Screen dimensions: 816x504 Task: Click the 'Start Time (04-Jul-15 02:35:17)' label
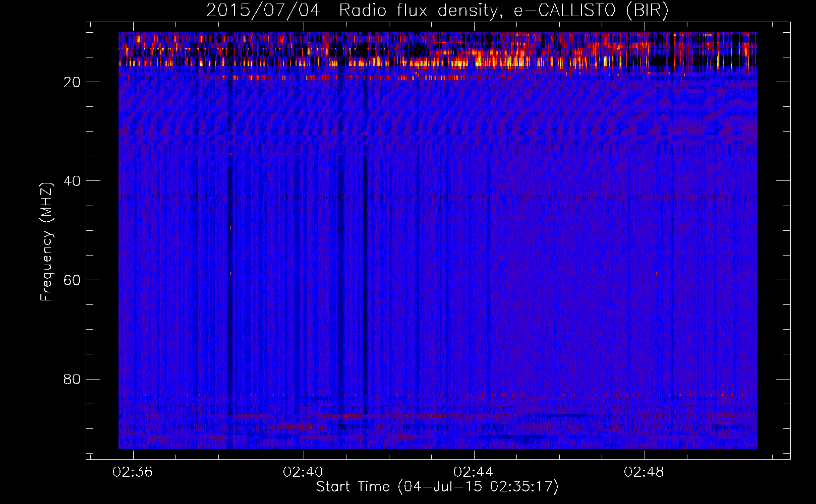click(x=437, y=487)
